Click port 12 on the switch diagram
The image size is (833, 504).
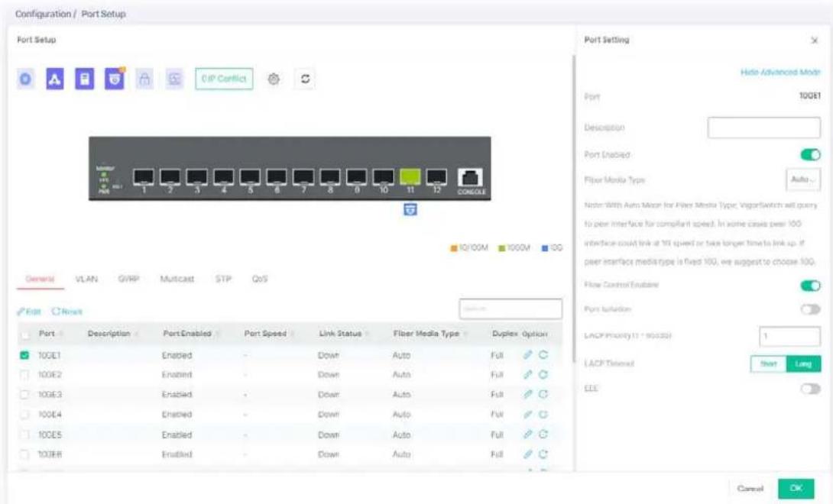(x=436, y=177)
